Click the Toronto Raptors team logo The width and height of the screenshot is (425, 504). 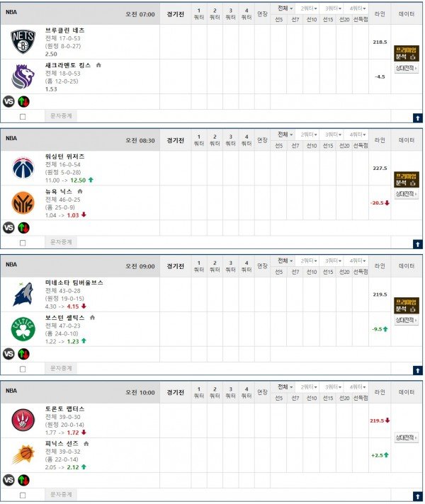[x=23, y=420]
